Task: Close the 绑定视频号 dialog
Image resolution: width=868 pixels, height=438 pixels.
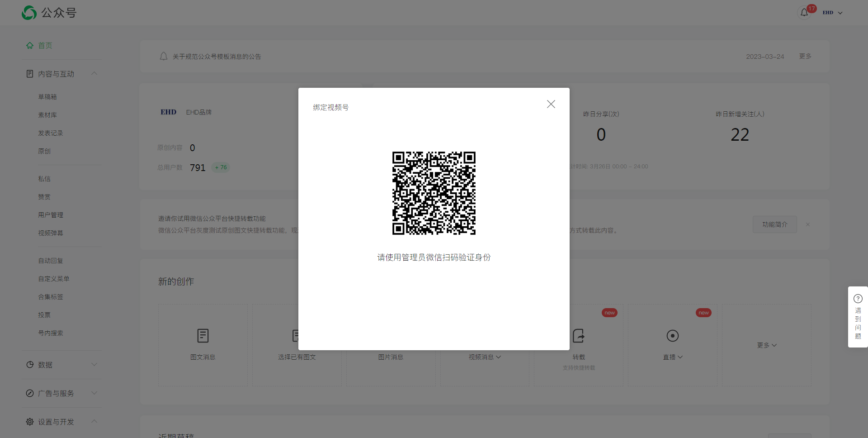Action: 551,104
